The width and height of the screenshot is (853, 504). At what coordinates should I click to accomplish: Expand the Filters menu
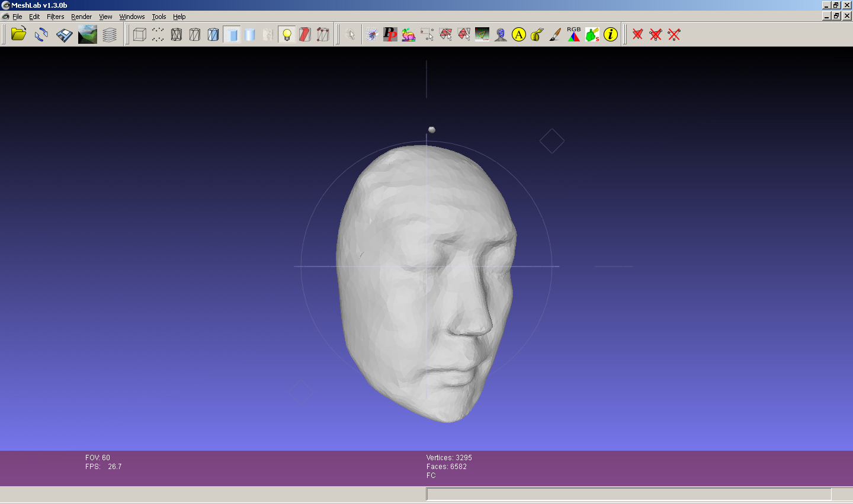(x=55, y=17)
